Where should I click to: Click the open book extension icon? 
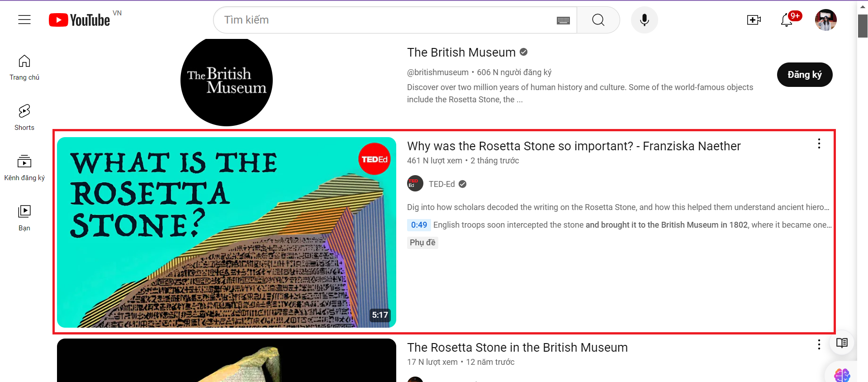coord(842,343)
